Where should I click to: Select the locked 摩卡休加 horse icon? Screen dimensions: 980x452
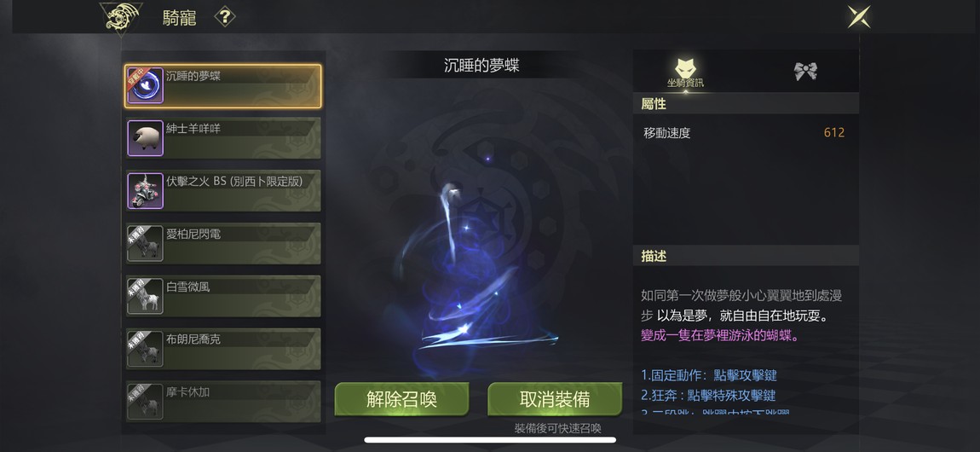coord(145,401)
